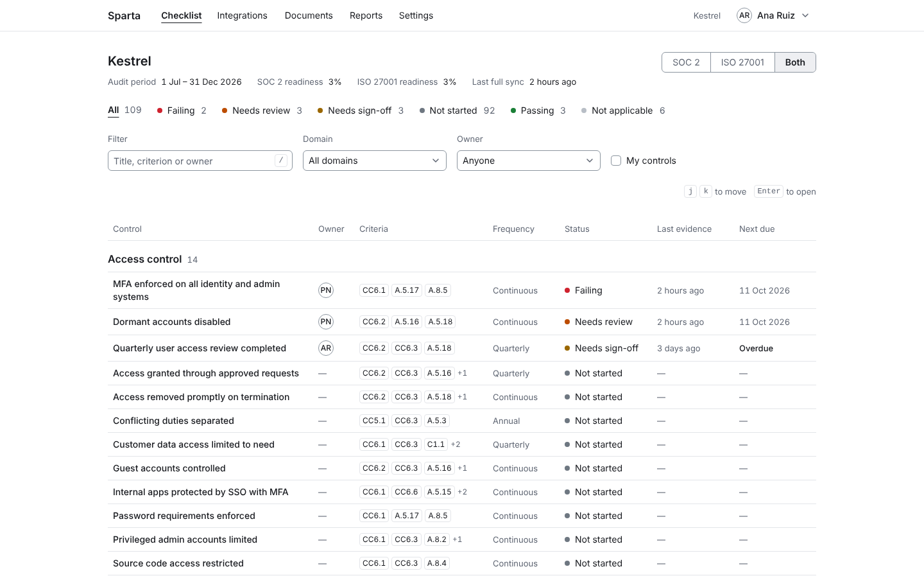Filter controls by Failing status
Image resolution: width=924 pixels, height=578 pixels.
tap(182, 110)
